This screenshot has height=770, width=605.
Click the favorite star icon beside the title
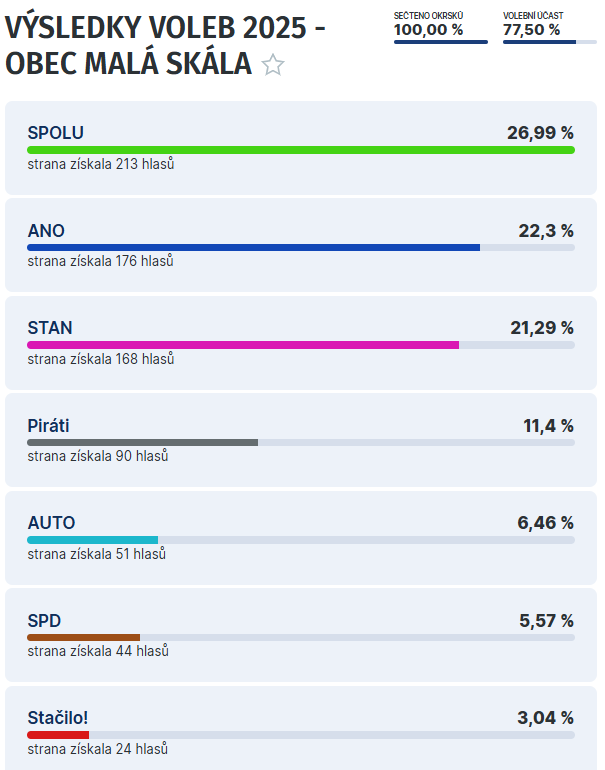pos(273,66)
